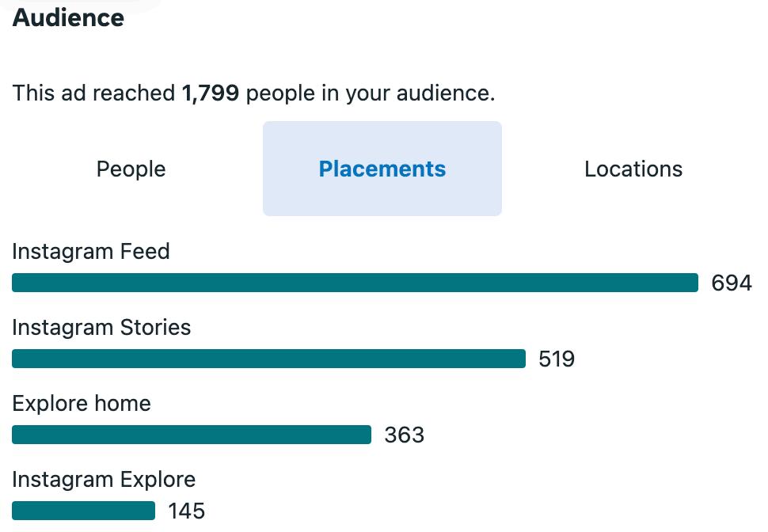The image size is (768, 532).
Task: Click the Explore home reach bar
Action: [x=192, y=435]
